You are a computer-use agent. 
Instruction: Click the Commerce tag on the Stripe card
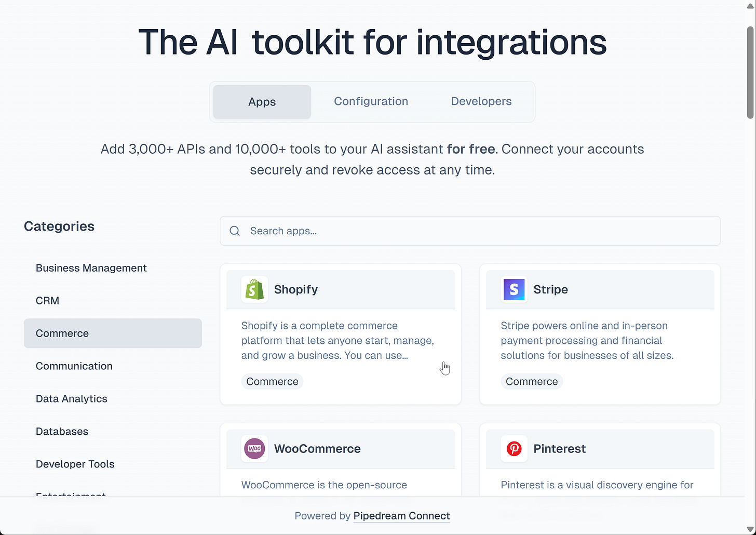tap(532, 381)
